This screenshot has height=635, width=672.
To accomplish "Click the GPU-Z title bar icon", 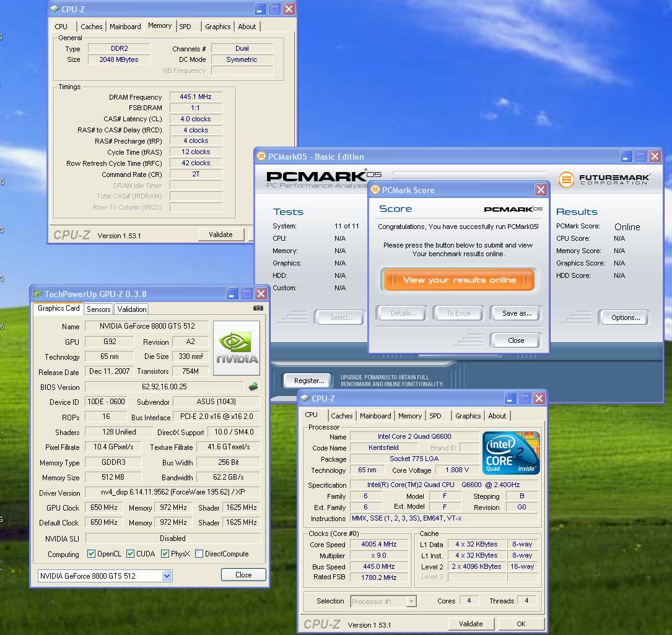I will [38, 294].
